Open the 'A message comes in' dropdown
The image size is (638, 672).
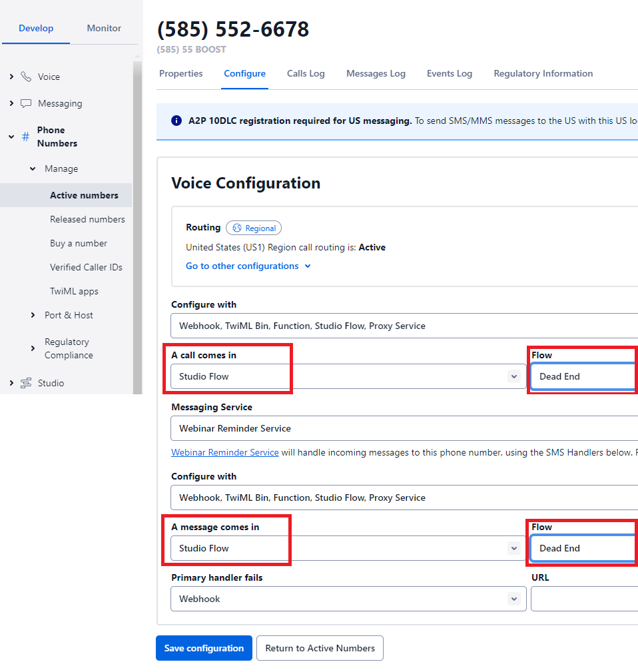[348, 548]
